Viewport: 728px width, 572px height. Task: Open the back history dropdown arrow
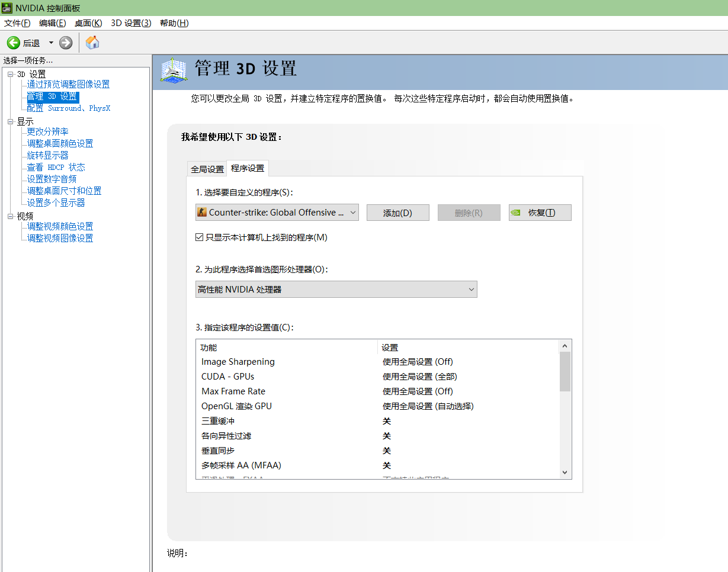click(x=51, y=43)
